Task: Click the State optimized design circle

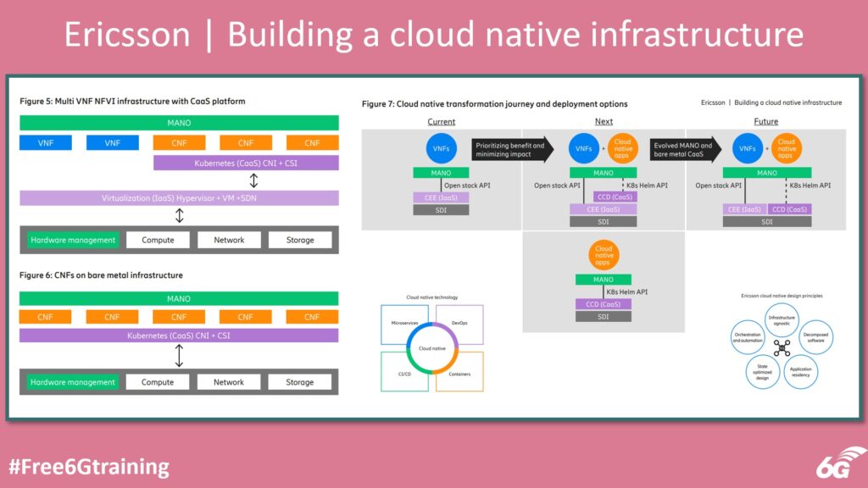Action: click(x=762, y=371)
